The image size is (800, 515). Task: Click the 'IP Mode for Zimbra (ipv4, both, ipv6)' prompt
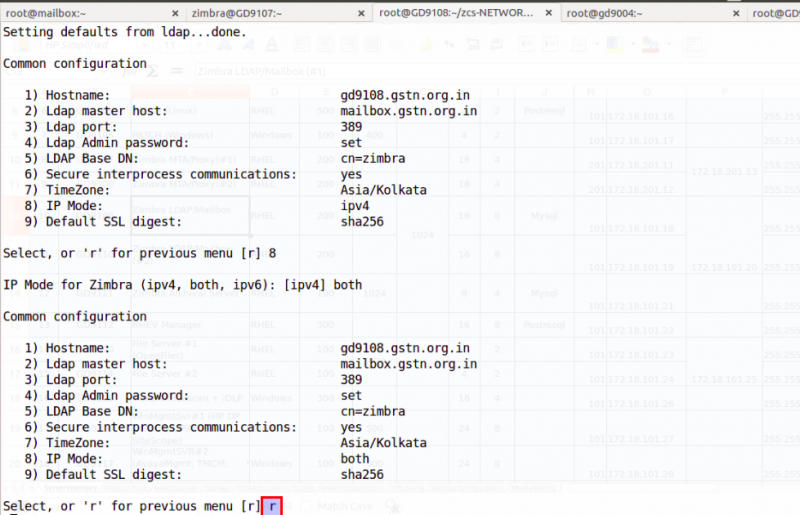pos(182,285)
